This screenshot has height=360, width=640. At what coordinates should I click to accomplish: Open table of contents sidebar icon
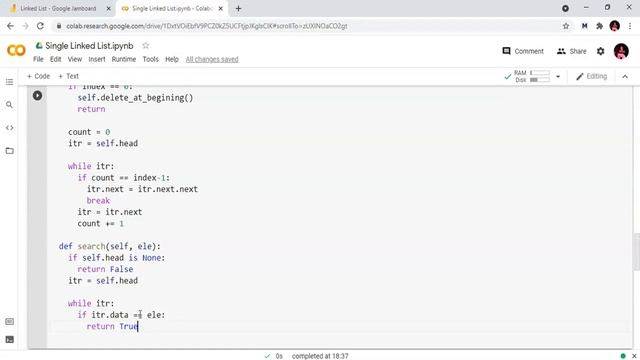click(9, 82)
